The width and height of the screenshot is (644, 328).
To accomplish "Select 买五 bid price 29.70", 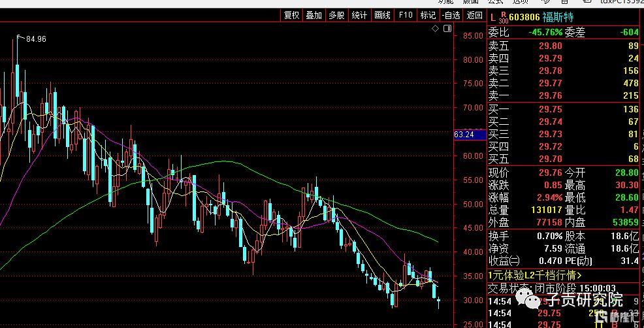I will click(x=551, y=159).
